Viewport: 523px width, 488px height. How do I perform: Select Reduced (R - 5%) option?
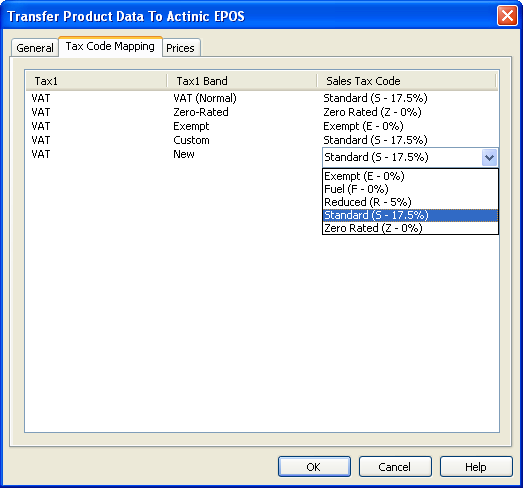(x=410, y=202)
